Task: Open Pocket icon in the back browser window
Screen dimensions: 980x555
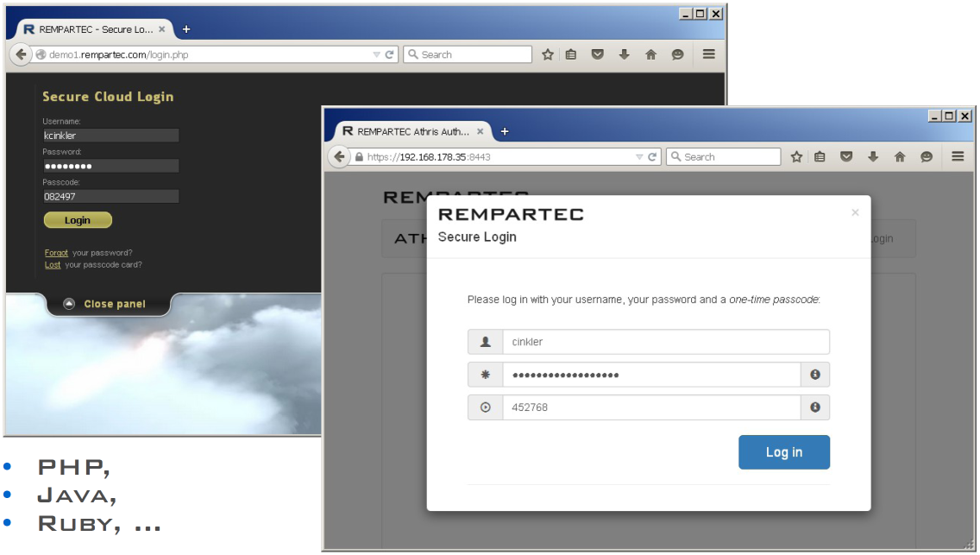Action: (598, 54)
